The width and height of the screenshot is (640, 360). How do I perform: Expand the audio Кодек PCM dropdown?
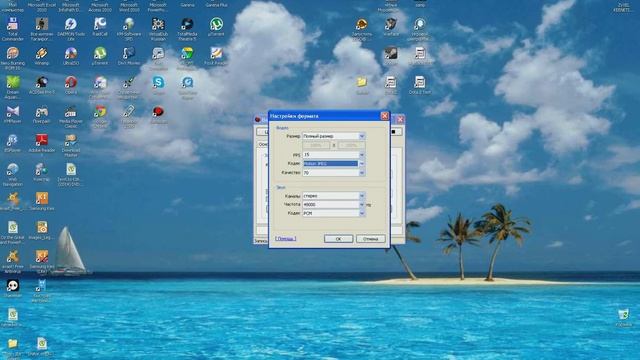coord(362,213)
